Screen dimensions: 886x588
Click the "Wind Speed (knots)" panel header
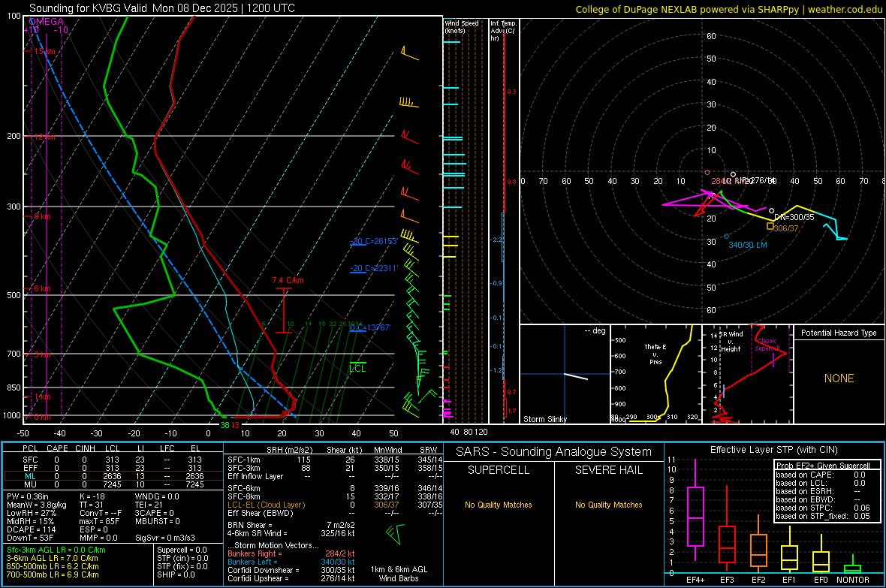click(x=462, y=26)
